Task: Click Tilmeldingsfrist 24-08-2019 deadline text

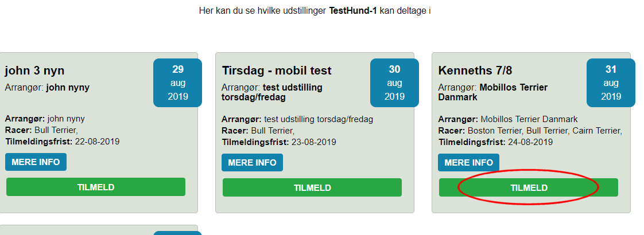Action: pos(495,142)
